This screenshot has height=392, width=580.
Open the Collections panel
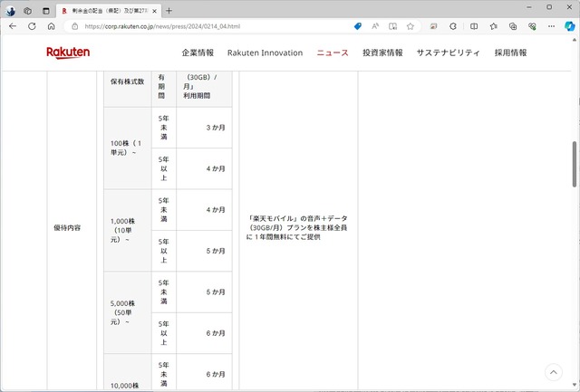click(x=513, y=26)
